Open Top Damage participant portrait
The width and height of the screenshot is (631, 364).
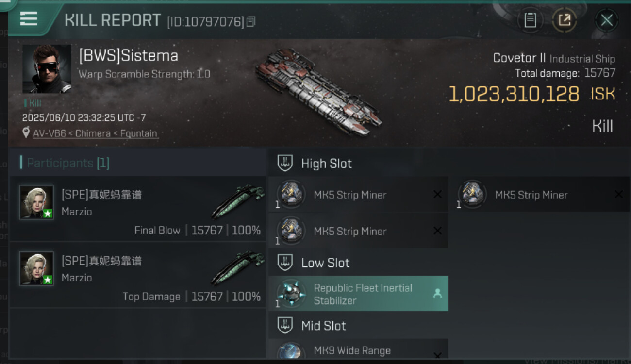click(x=36, y=268)
